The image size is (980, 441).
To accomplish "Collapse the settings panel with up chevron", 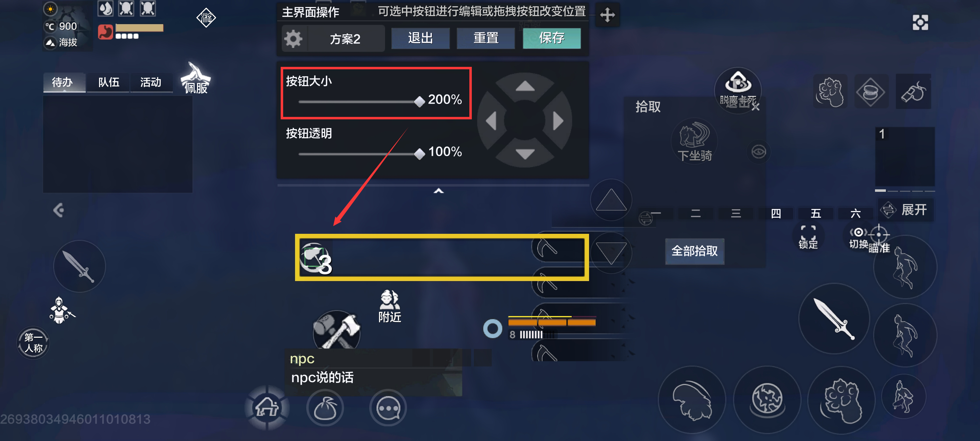I will [439, 191].
